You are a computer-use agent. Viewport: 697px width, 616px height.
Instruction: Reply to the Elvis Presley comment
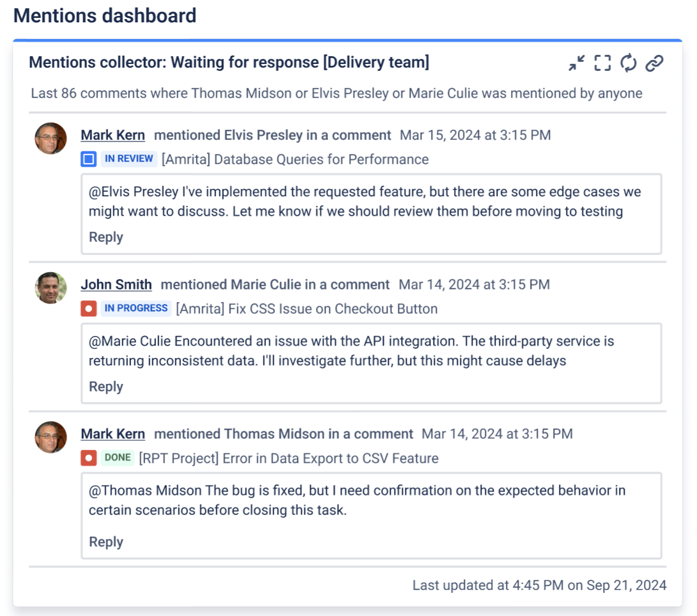tap(106, 237)
